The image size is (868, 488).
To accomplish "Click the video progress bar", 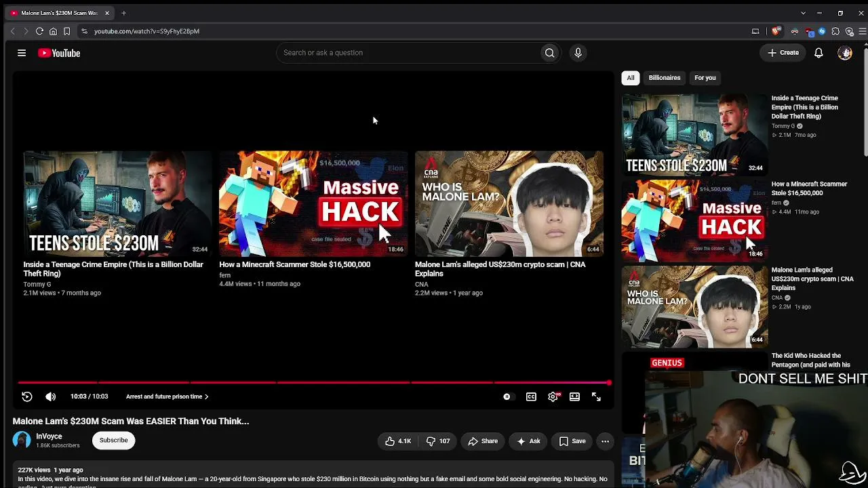I will coord(314,383).
